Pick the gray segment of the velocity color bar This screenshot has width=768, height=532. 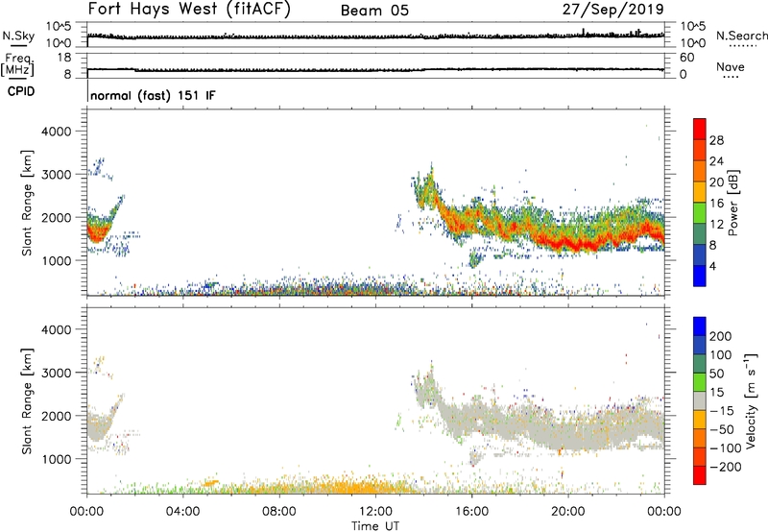[700, 400]
